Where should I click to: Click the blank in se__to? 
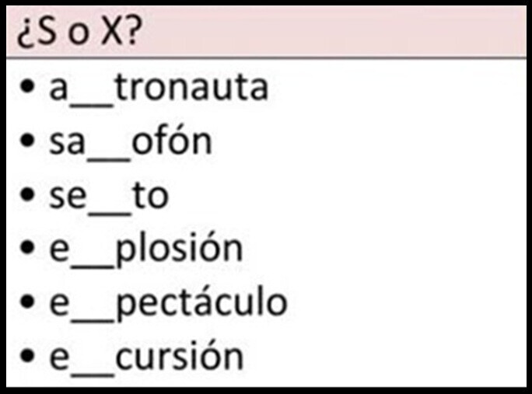pos(109,213)
